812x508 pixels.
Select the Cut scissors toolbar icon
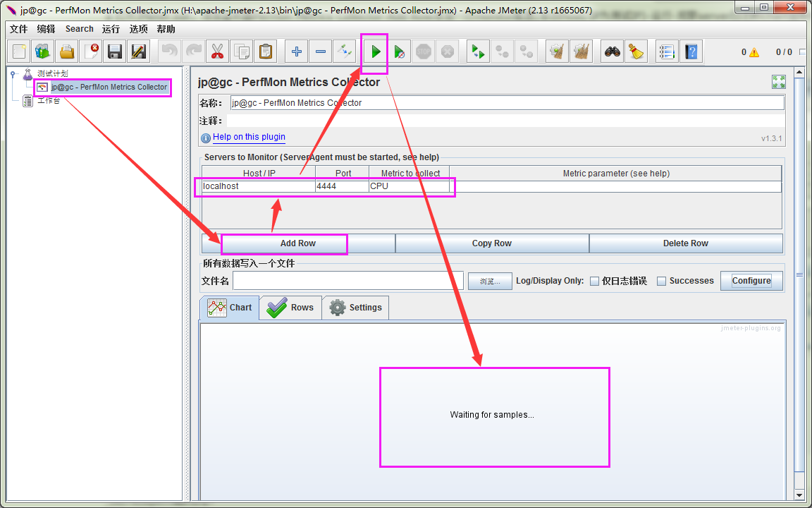tap(218, 52)
